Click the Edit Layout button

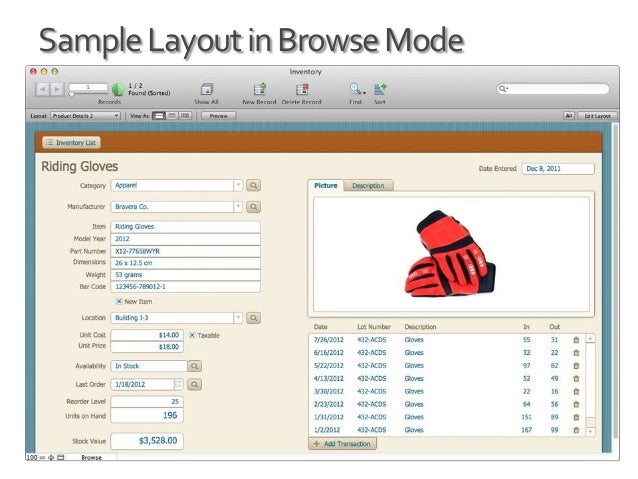597,116
